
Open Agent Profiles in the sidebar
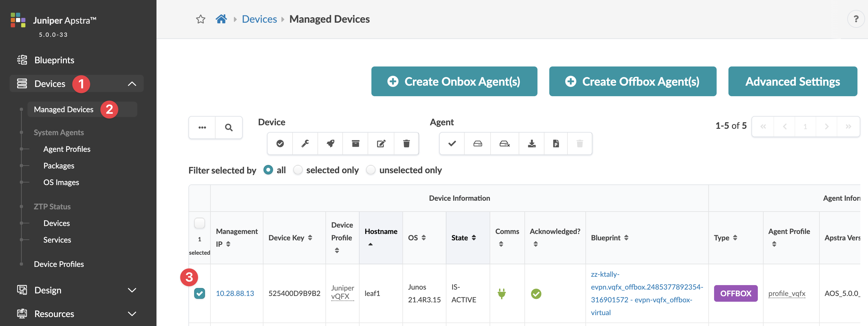[67, 149]
